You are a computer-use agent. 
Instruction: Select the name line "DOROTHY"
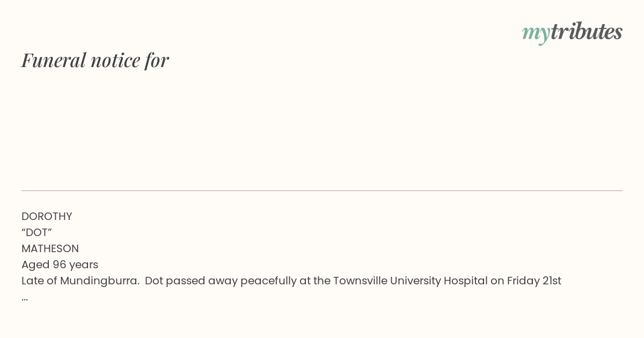coord(47,216)
